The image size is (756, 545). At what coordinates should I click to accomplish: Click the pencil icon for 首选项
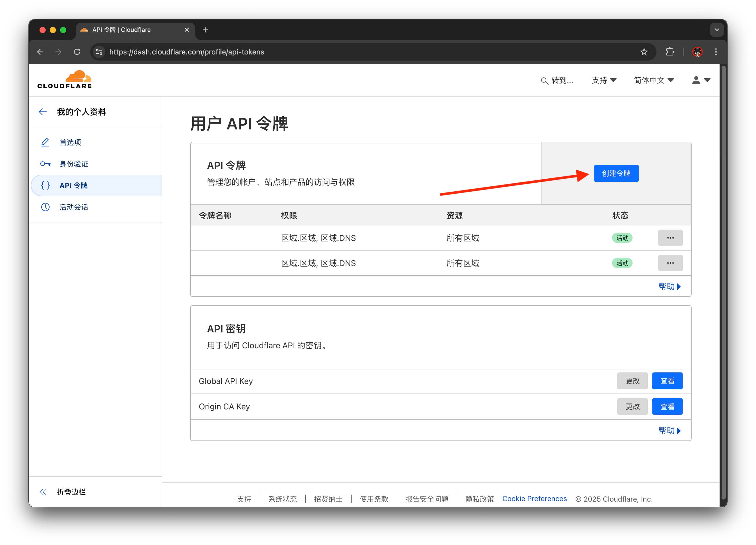(x=45, y=143)
